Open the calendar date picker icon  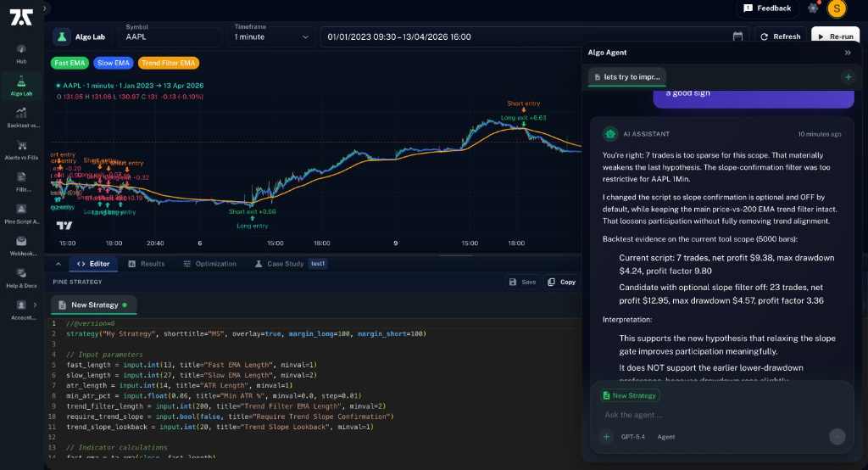[737, 36]
